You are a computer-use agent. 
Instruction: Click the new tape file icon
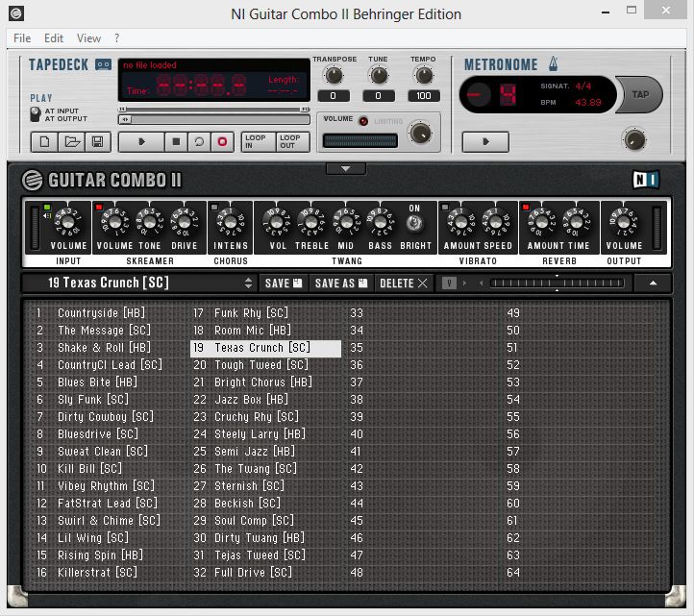(x=44, y=142)
